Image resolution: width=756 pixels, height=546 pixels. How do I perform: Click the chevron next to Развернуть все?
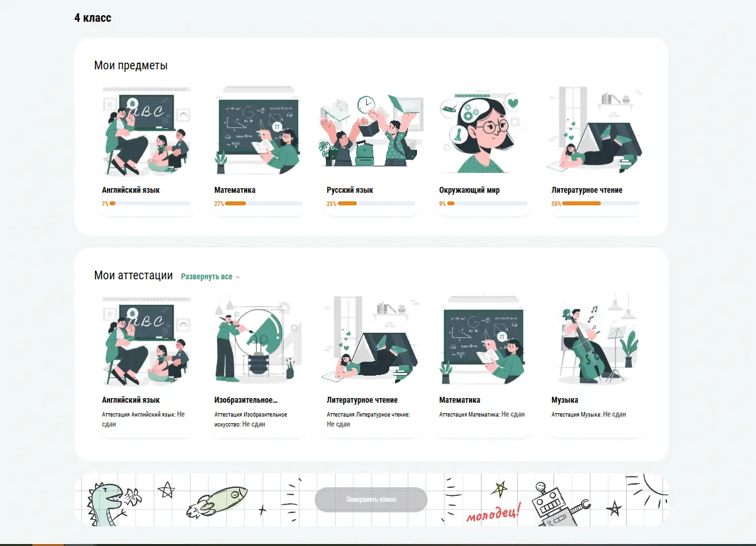click(x=237, y=277)
